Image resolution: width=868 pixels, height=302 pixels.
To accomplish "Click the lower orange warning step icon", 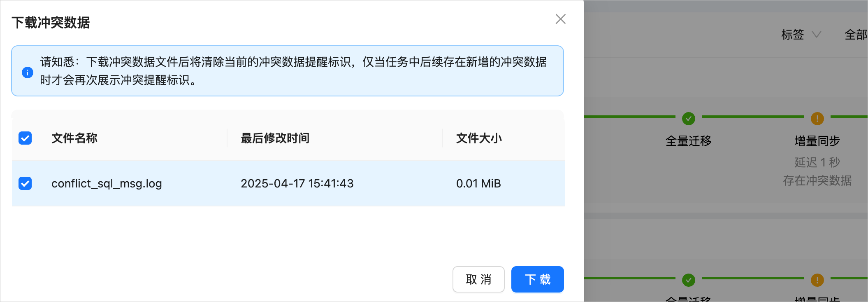I will (817, 280).
